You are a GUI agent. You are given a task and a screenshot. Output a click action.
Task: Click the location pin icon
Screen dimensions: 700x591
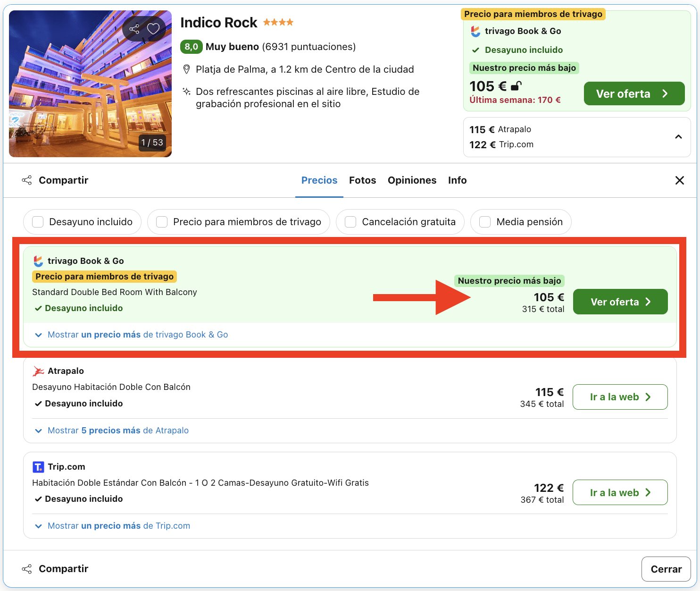(x=187, y=70)
